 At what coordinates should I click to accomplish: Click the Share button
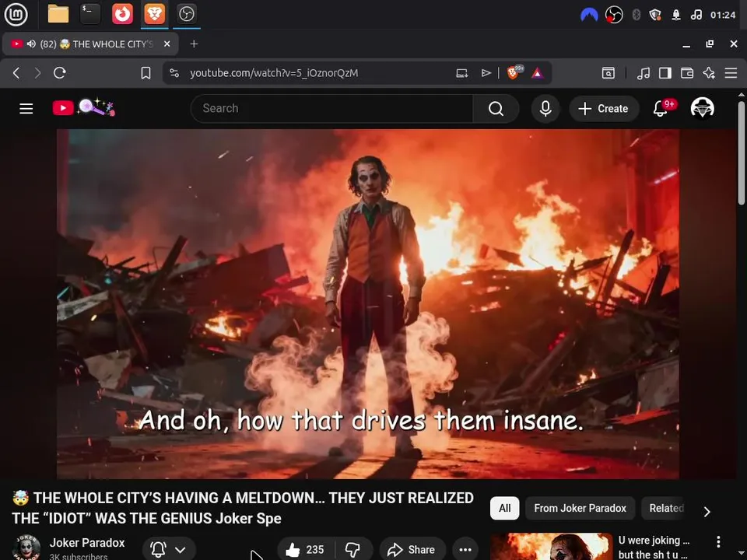pos(412,550)
